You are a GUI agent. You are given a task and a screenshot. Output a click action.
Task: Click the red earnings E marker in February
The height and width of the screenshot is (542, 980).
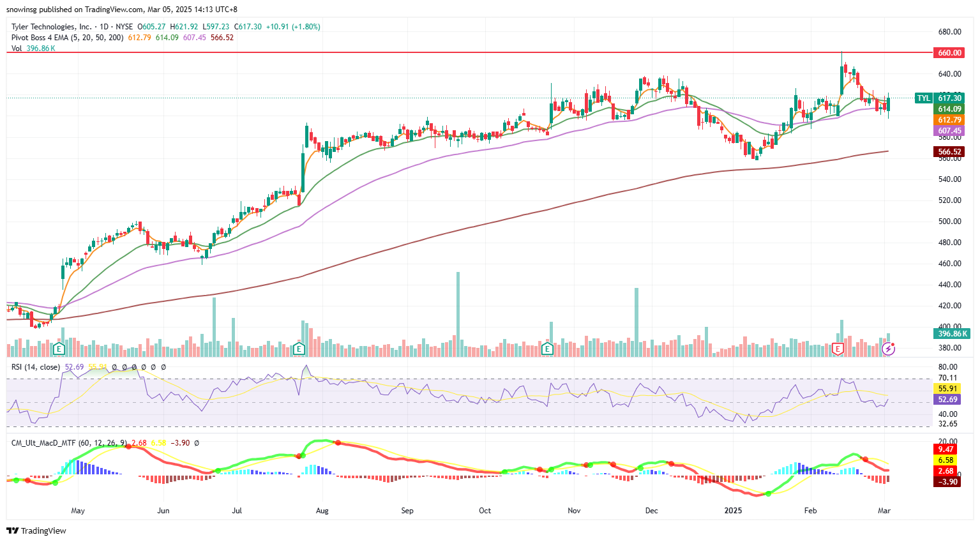click(x=838, y=349)
